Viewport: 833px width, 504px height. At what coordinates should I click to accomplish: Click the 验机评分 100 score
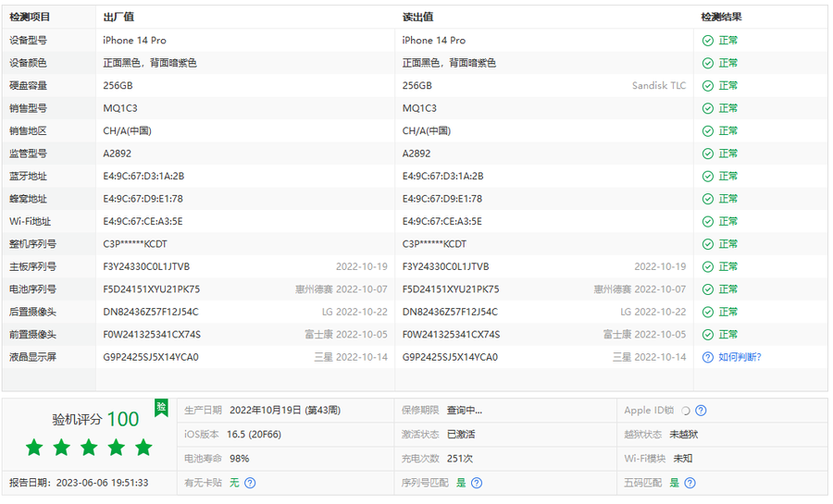pos(95,419)
